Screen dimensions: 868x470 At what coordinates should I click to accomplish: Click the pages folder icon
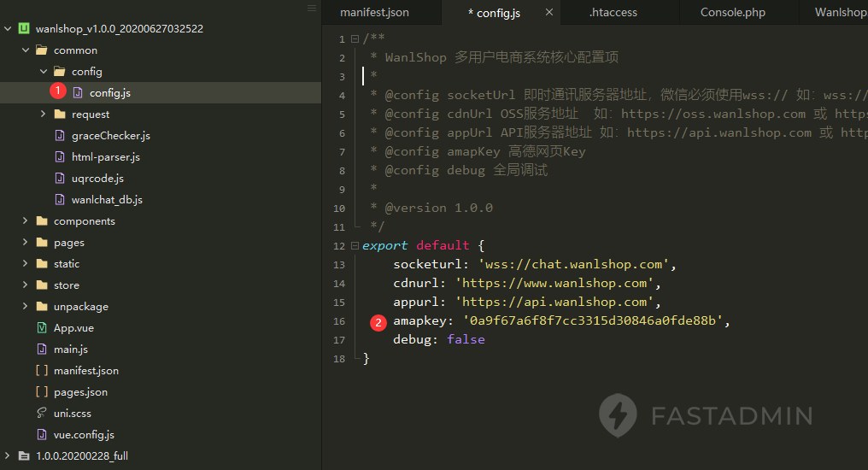pos(42,243)
